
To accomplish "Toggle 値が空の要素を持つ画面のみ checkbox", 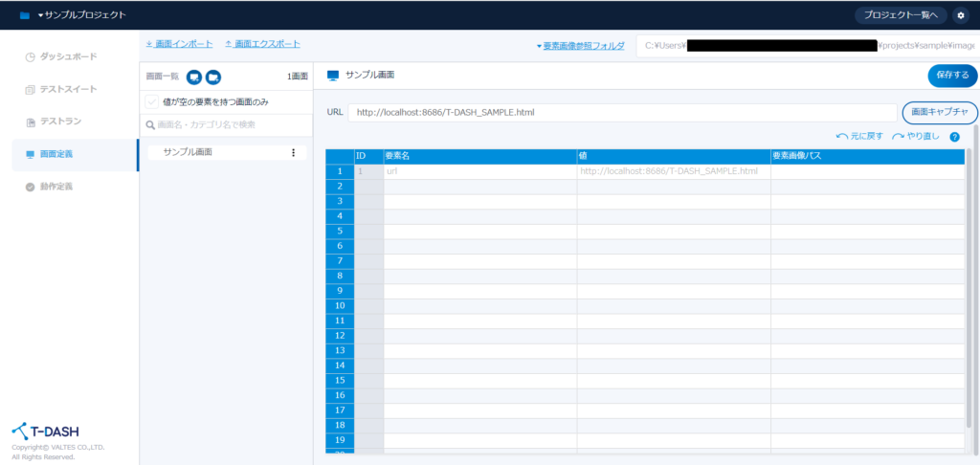I will click(x=152, y=102).
